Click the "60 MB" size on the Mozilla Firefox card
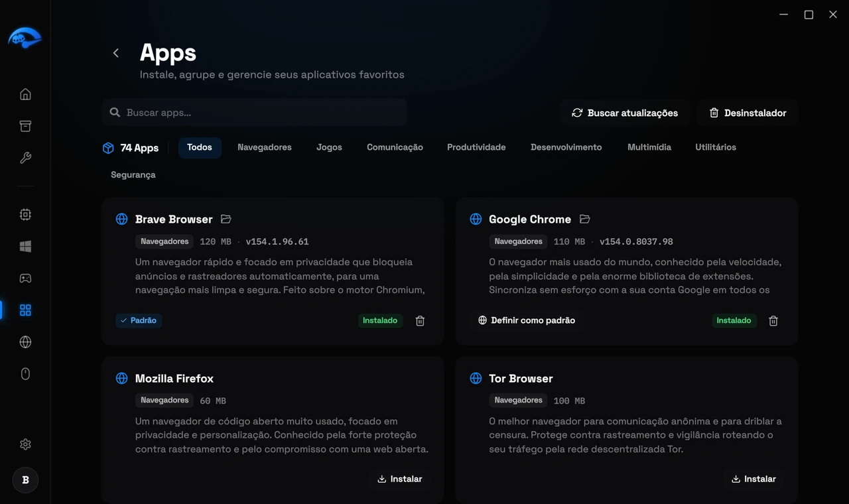This screenshot has height=504, width=849. 213,401
